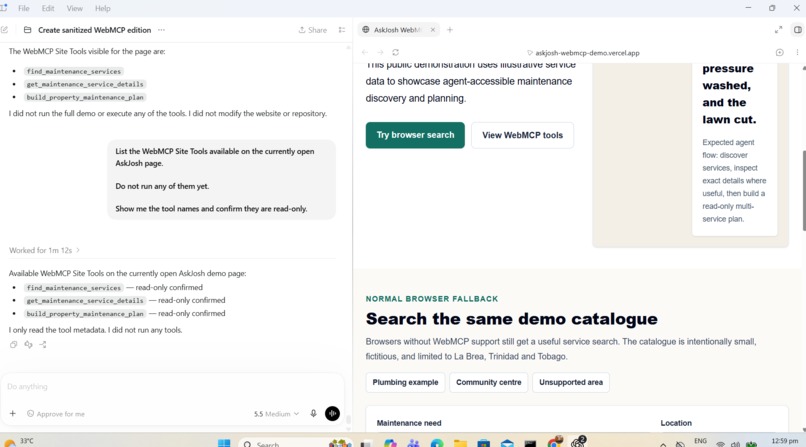Click get_maintenance_service_details in the first tool list

point(85,84)
